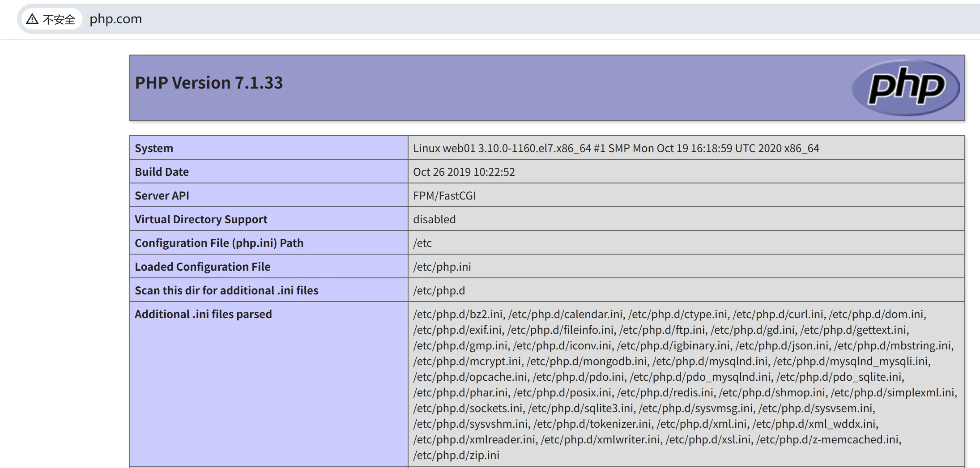Click the /etc/php.d/zip.ini entry text

456,455
